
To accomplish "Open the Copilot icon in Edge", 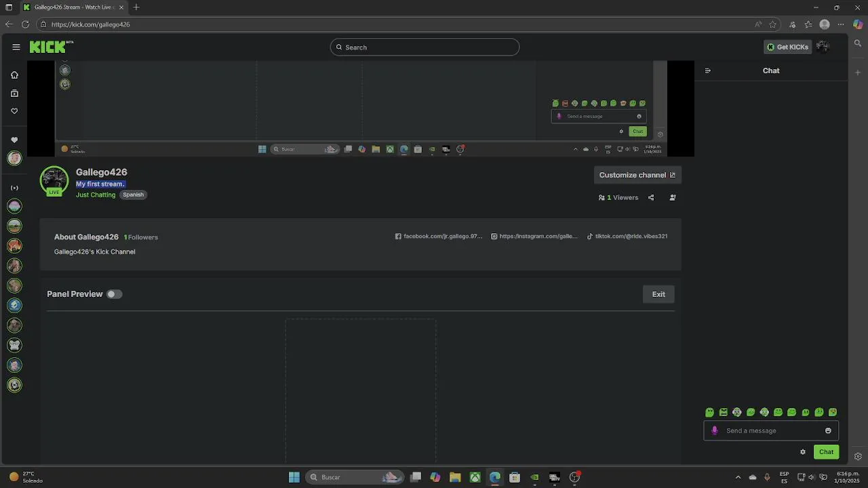I will pyautogui.click(x=858, y=24).
